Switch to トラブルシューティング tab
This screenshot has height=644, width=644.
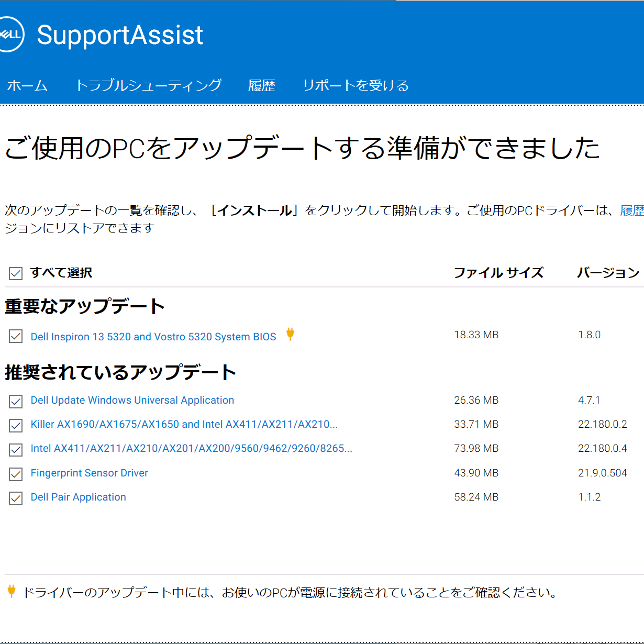point(149,85)
